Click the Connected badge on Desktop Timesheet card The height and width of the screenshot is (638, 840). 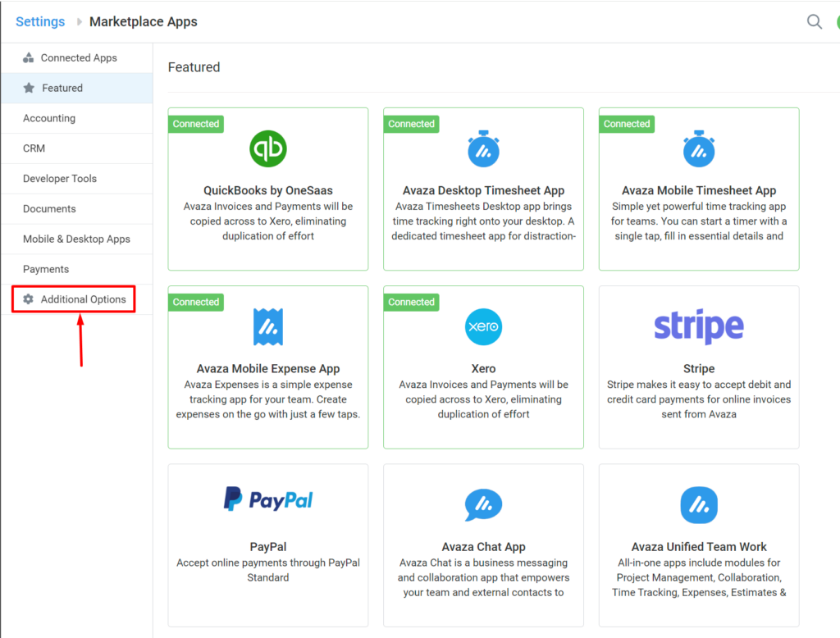coord(412,124)
